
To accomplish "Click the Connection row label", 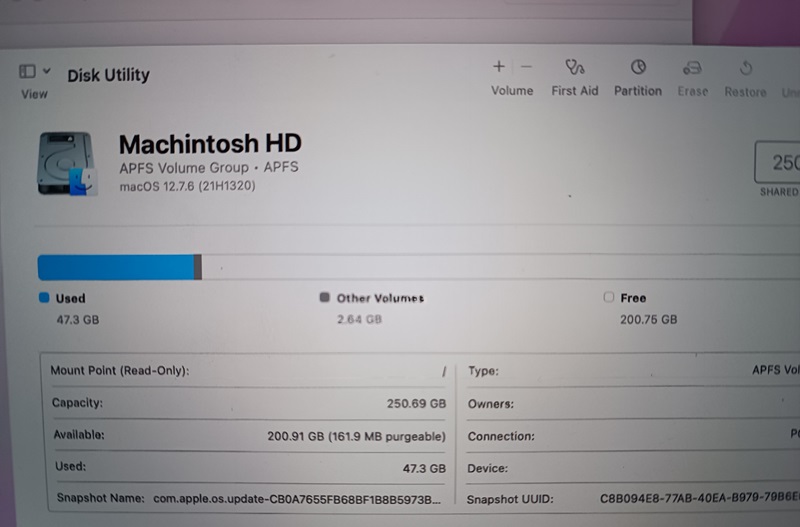I will [x=501, y=437].
